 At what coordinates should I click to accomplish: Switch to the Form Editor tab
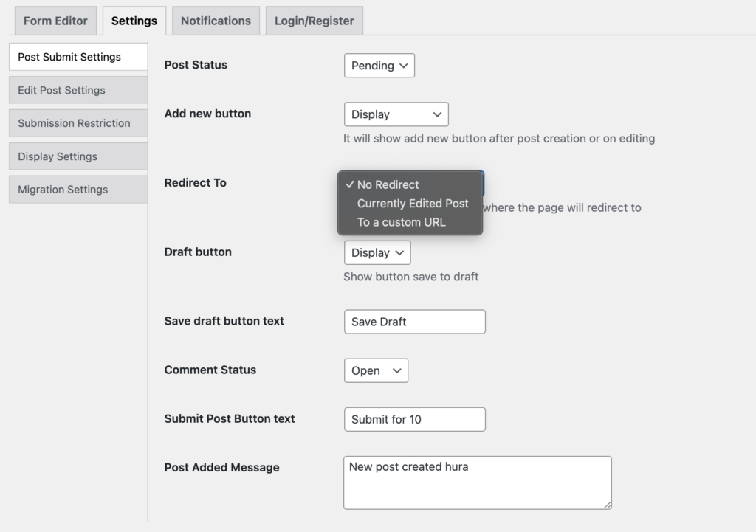(x=55, y=21)
